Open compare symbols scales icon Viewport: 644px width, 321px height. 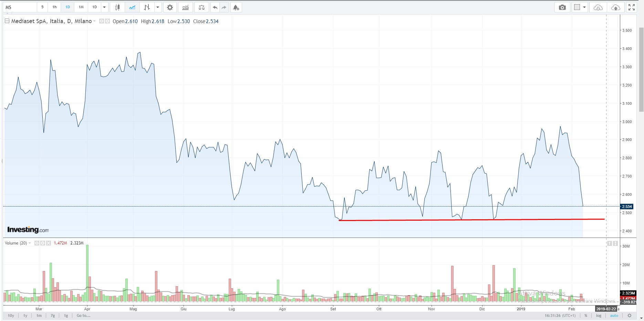[202, 7]
